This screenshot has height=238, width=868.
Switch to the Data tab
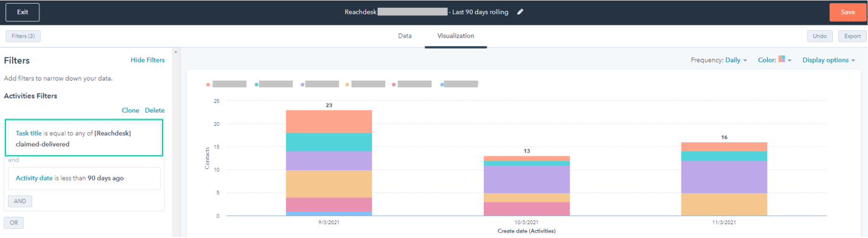click(405, 36)
